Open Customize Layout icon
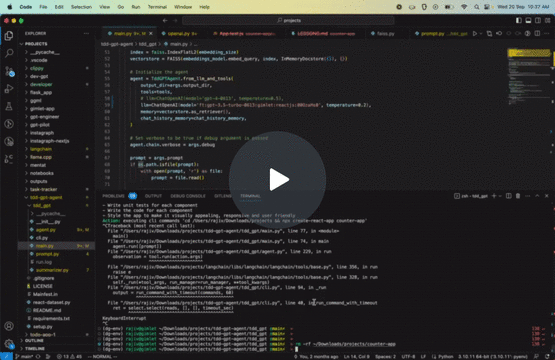Image resolution: width=555 pixels, height=360 pixels. [547, 21]
